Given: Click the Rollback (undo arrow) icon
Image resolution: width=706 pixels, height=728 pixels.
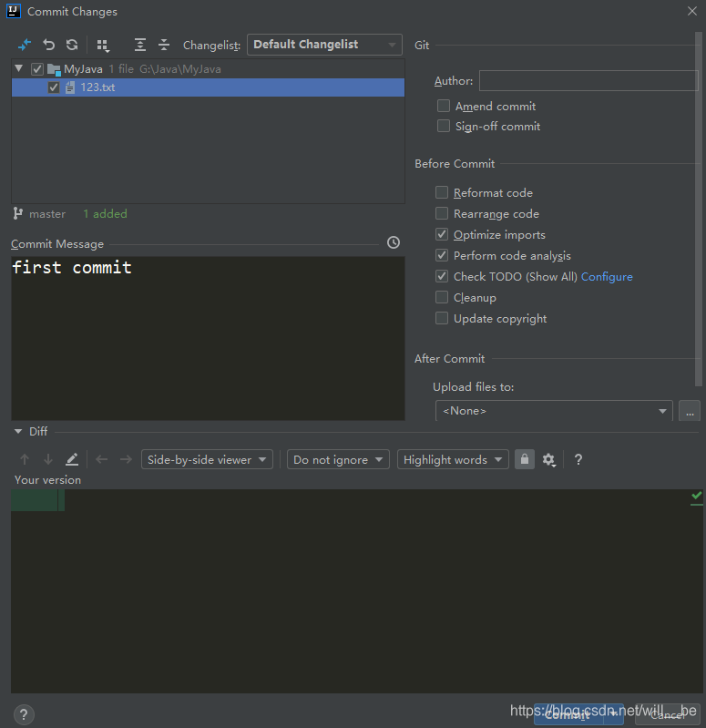Looking at the screenshot, I should 49,45.
